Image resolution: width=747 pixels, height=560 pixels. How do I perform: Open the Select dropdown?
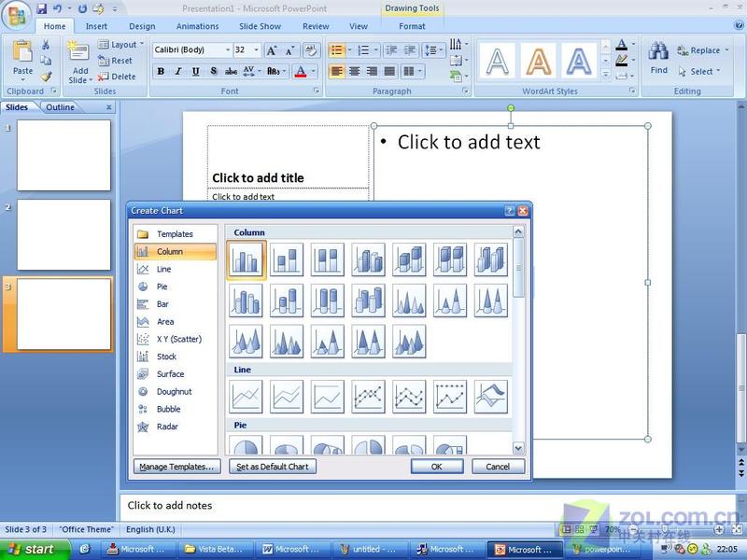(699, 72)
